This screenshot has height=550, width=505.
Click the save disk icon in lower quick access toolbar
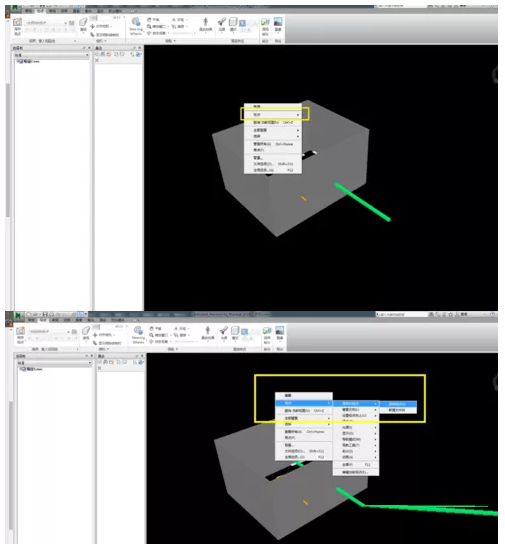tap(46, 314)
